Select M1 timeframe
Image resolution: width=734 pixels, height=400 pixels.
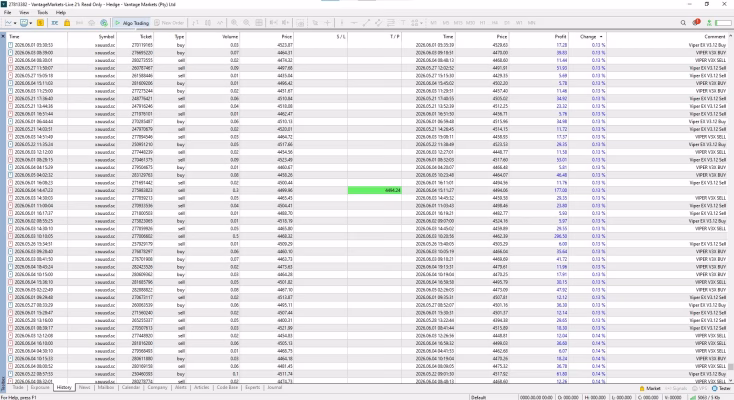click(x=433, y=22)
